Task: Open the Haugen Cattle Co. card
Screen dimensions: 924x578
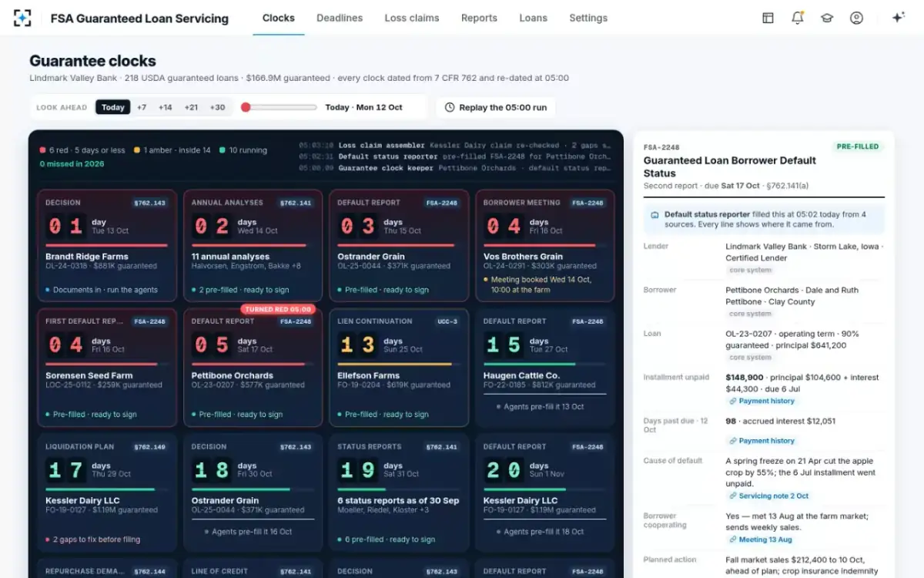Action: (544, 368)
